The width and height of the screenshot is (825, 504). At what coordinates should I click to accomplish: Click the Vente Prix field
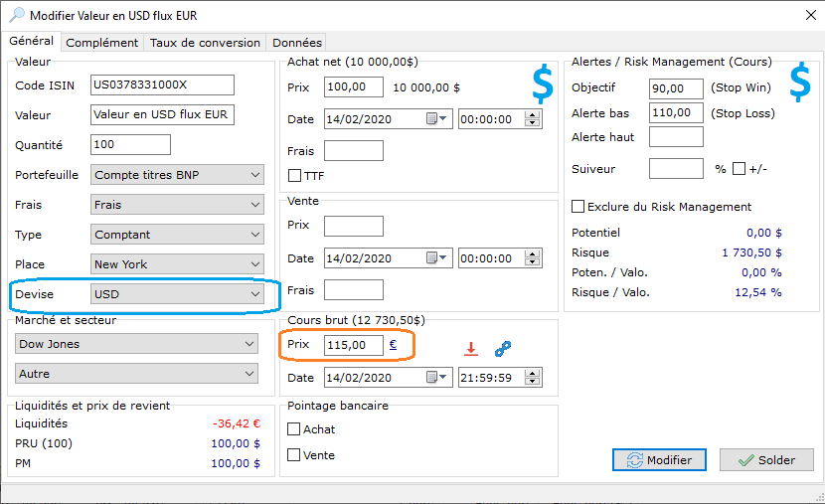pos(354,226)
